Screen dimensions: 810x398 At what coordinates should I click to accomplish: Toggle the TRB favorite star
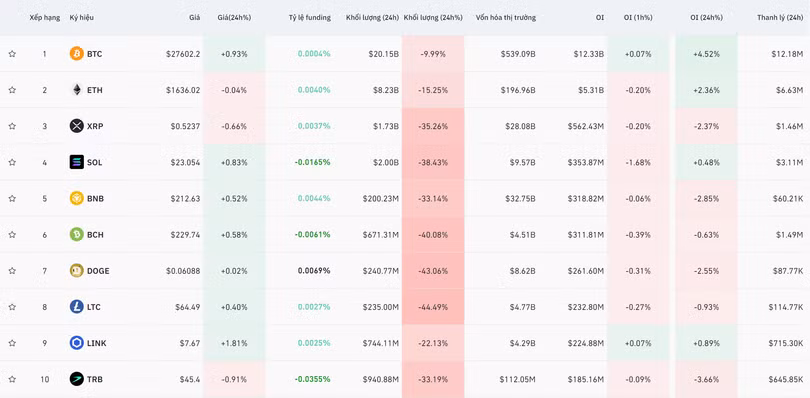pos(12,379)
